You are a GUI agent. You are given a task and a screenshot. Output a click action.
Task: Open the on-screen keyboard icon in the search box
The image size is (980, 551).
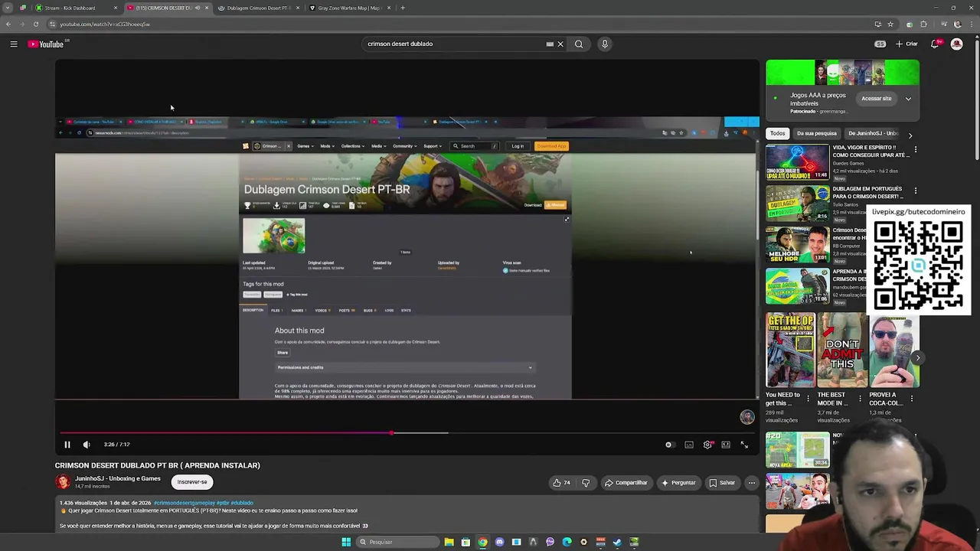click(x=550, y=44)
